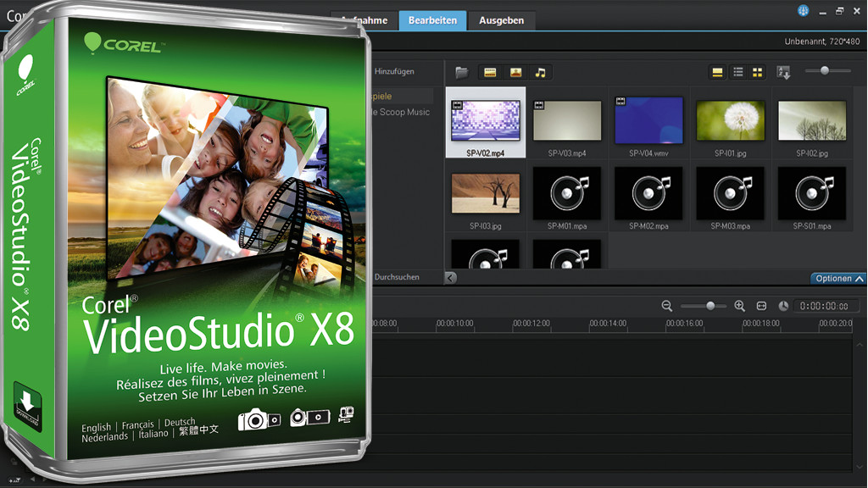
Task: Click the timeline vertical scrollbar up arrow
Action: coord(860,346)
